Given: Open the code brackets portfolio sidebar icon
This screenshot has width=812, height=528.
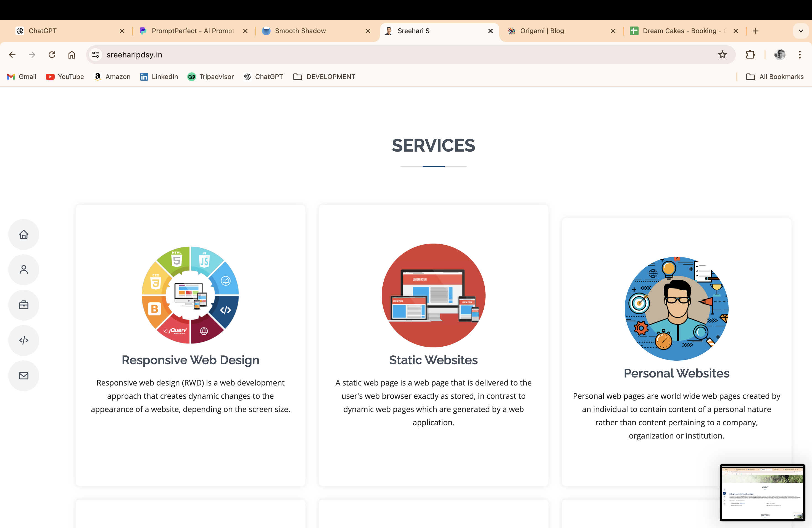Looking at the screenshot, I should tap(23, 340).
